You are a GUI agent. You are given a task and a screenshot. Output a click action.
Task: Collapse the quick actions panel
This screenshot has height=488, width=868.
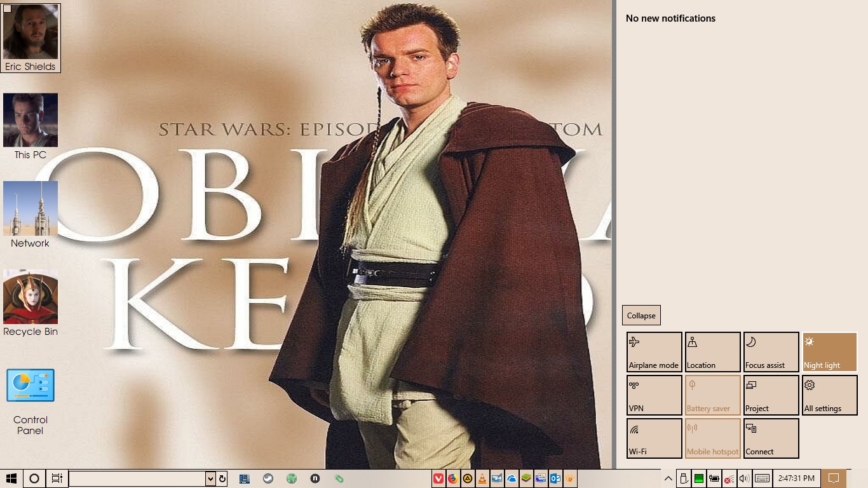641,315
